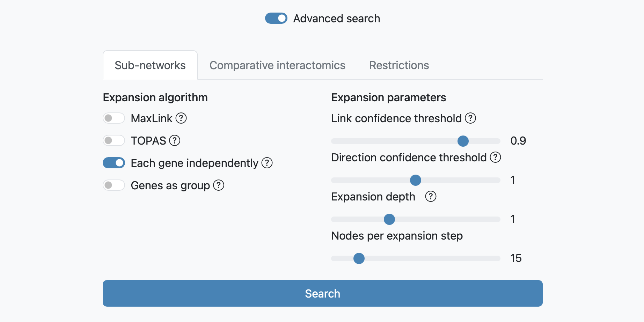This screenshot has height=322, width=644.
Task: Select the Sub-networks tab
Action: 150,65
